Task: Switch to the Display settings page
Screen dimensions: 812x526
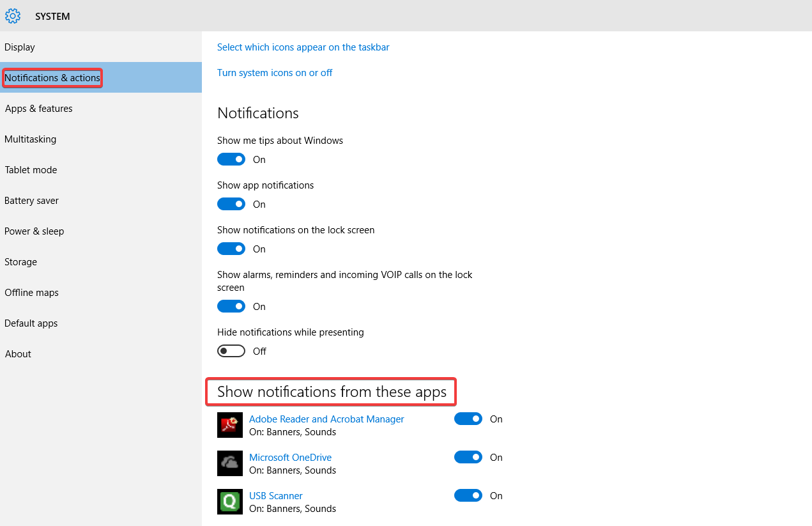Action: [x=19, y=47]
